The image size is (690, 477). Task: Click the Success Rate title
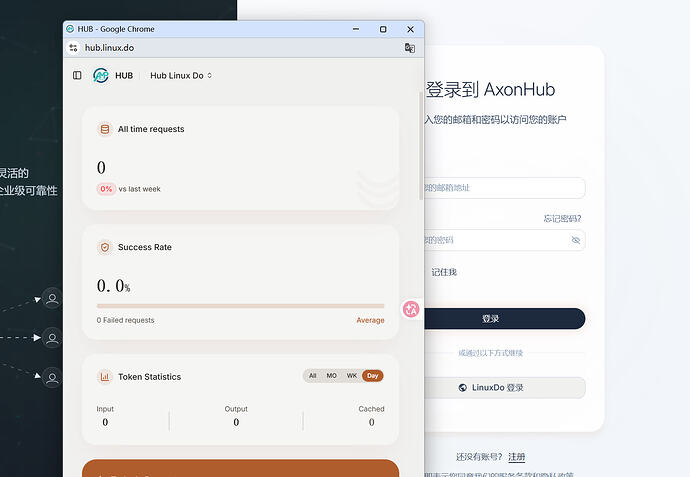coord(145,247)
